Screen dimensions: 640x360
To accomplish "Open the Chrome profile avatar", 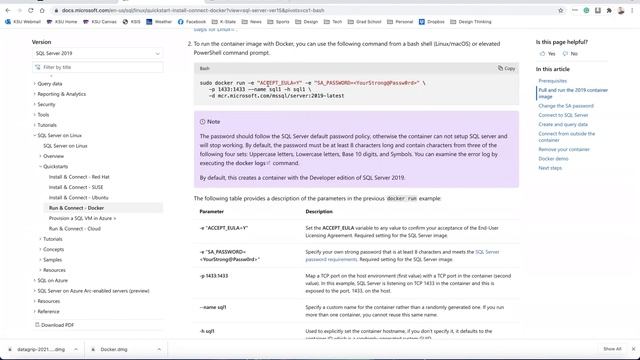I will pos(621,11).
